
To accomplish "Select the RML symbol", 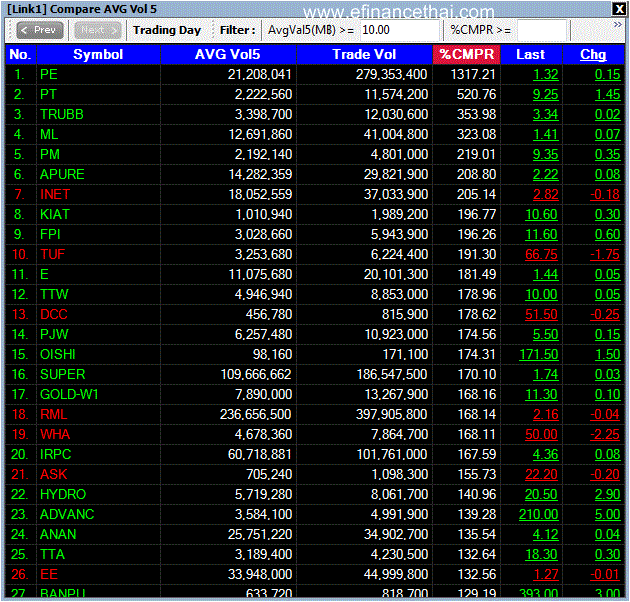I will 54,414.
